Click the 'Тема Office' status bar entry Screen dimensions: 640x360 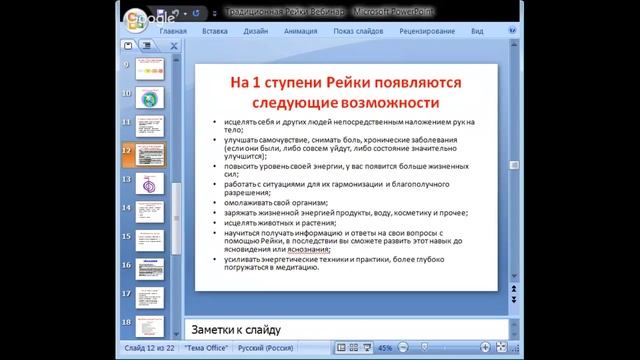pos(206,348)
